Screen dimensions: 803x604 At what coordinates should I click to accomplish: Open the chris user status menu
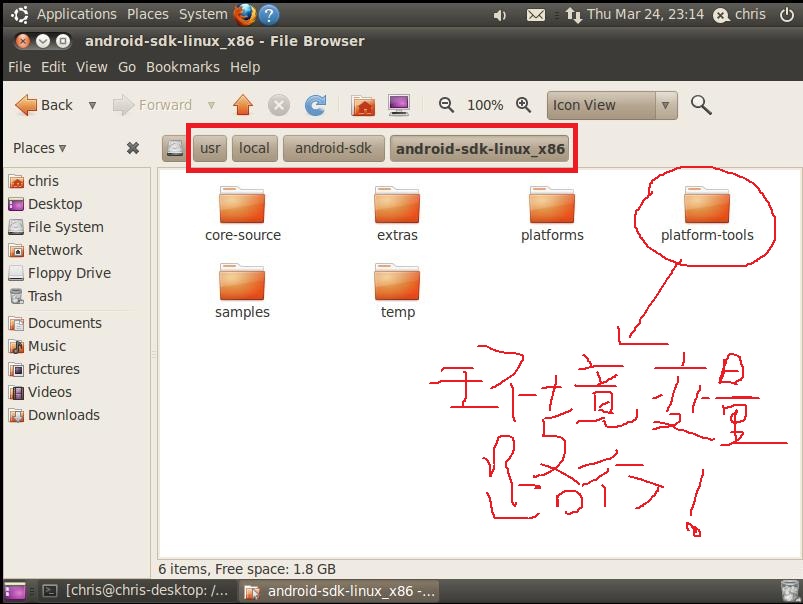pyautogui.click(x=739, y=15)
